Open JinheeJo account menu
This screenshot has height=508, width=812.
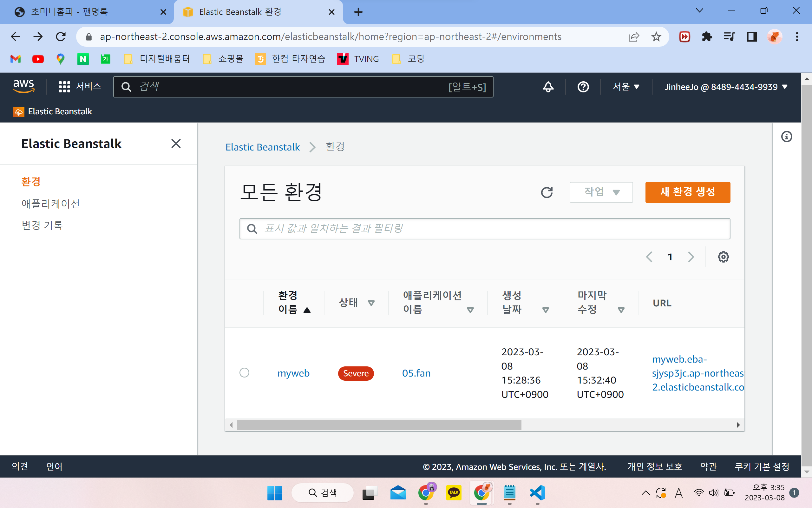click(726, 87)
